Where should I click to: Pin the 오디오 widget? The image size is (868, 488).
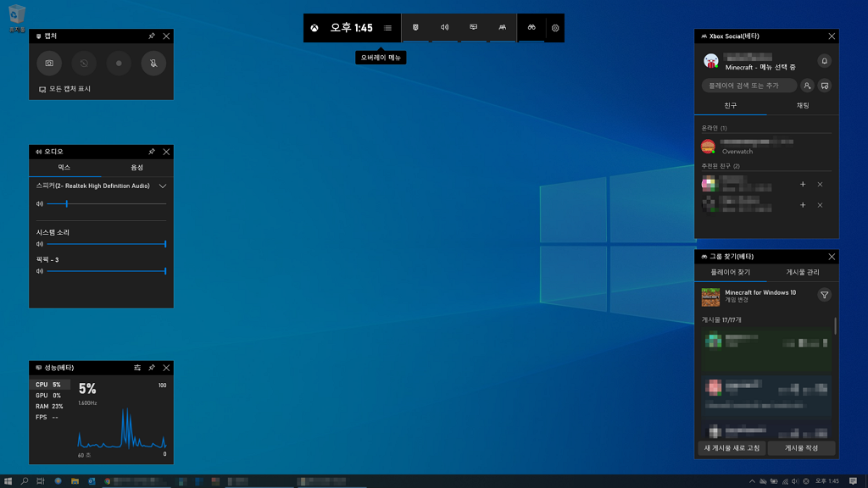click(x=151, y=152)
